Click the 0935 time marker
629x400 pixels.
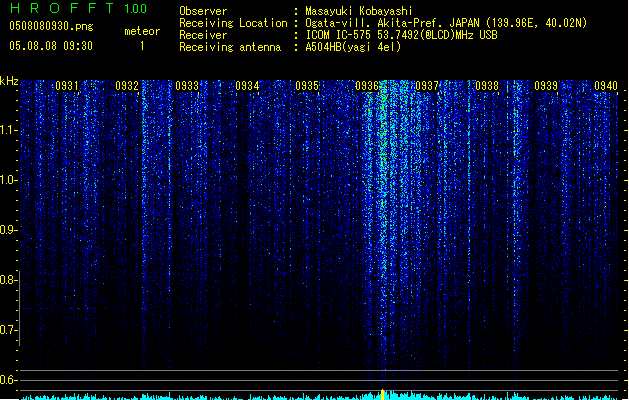click(x=307, y=86)
